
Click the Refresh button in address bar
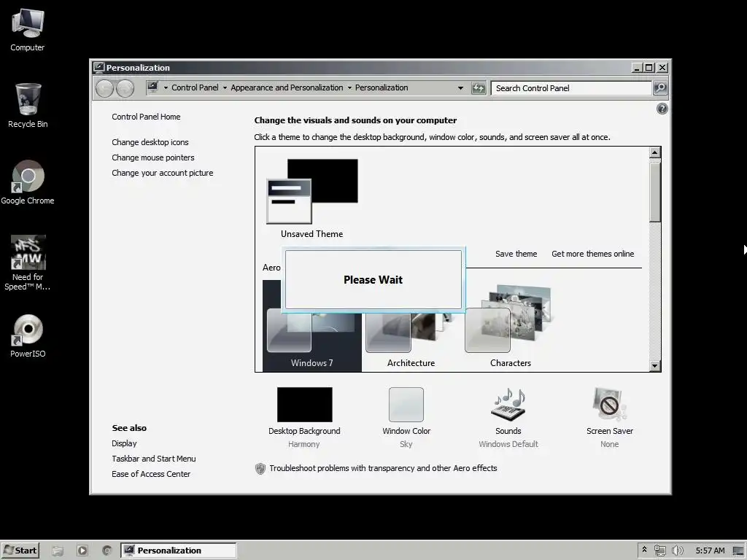click(x=479, y=88)
